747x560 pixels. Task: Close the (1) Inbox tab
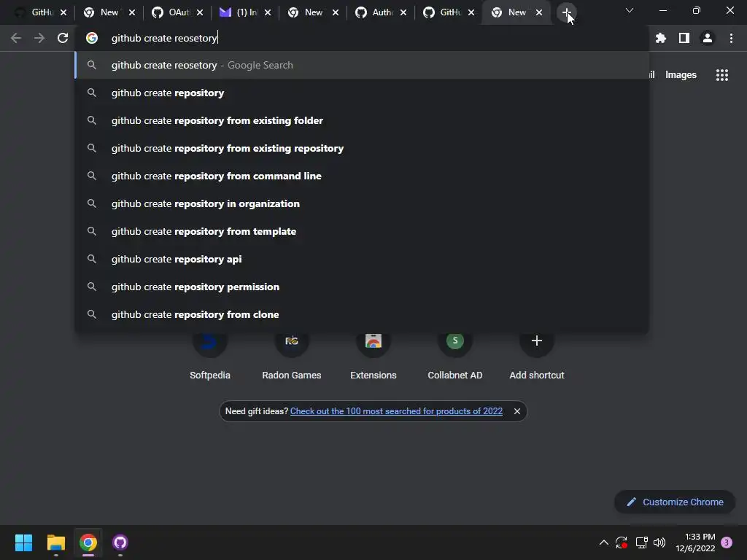pos(268,13)
